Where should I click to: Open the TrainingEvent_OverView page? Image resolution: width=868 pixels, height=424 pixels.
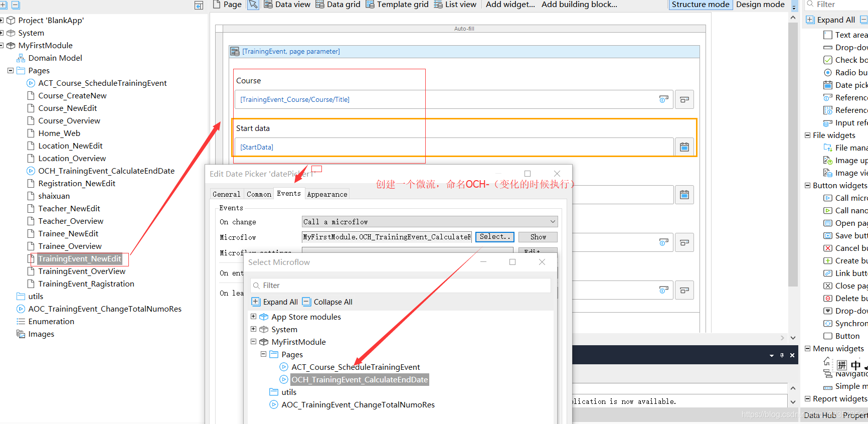click(82, 271)
